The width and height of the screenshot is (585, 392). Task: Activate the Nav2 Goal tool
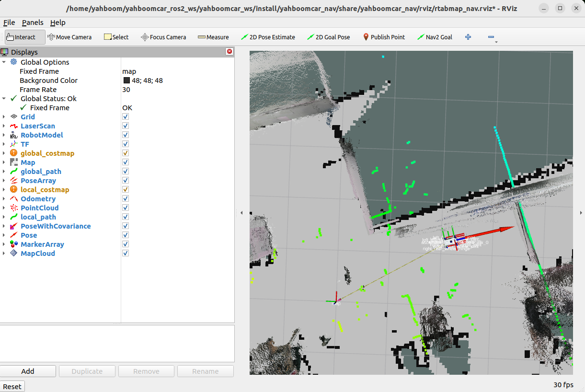435,37
